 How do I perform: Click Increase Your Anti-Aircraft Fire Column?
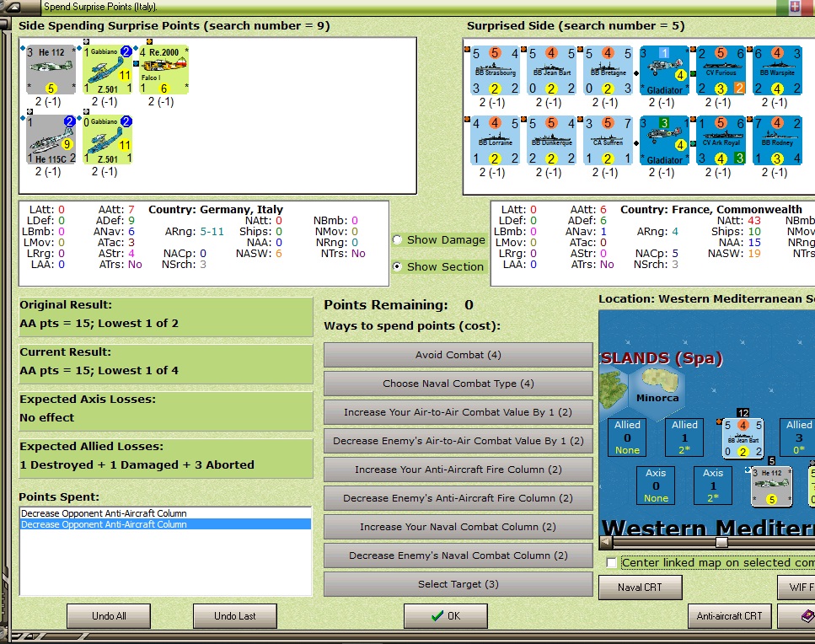[x=458, y=470]
